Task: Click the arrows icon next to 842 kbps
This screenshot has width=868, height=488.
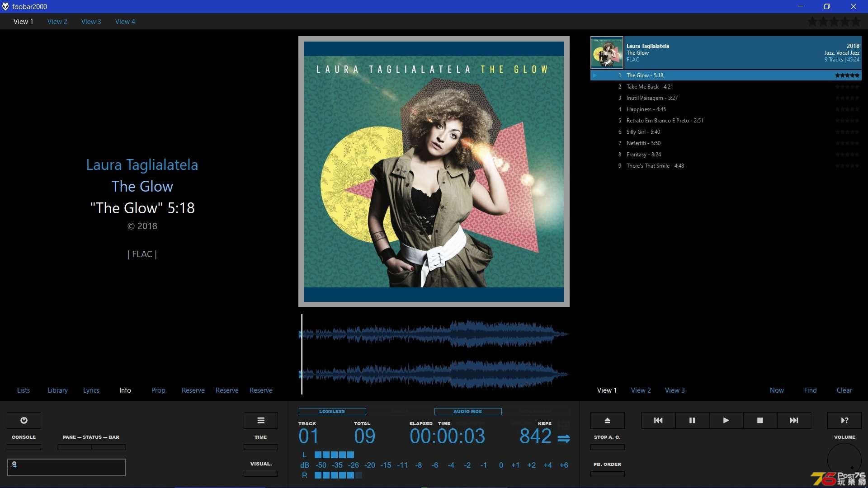Action: point(563,438)
